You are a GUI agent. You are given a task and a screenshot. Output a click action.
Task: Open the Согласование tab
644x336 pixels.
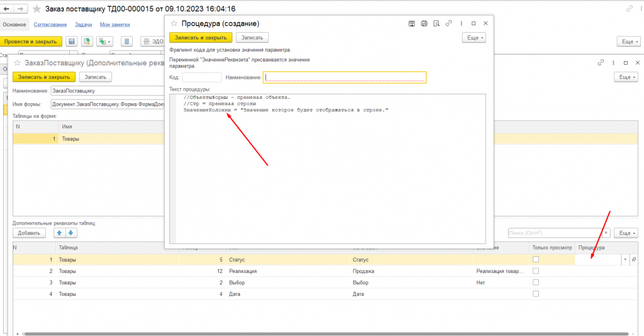(x=50, y=25)
